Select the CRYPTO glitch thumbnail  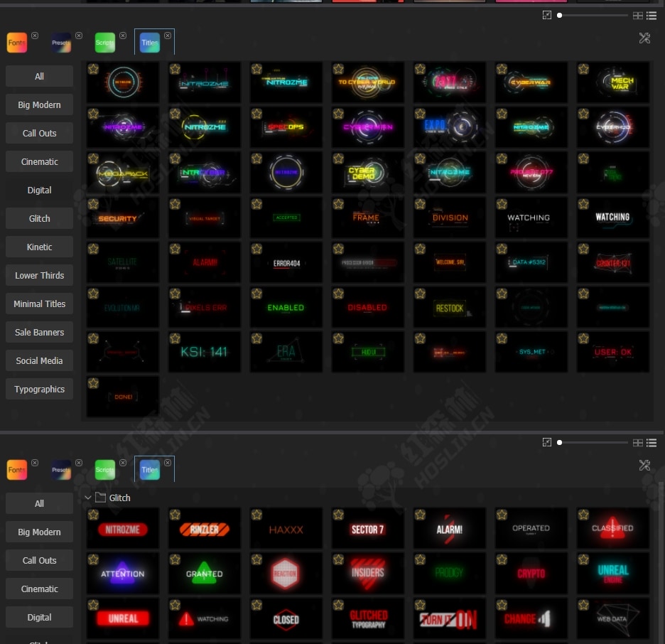(531, 573)
